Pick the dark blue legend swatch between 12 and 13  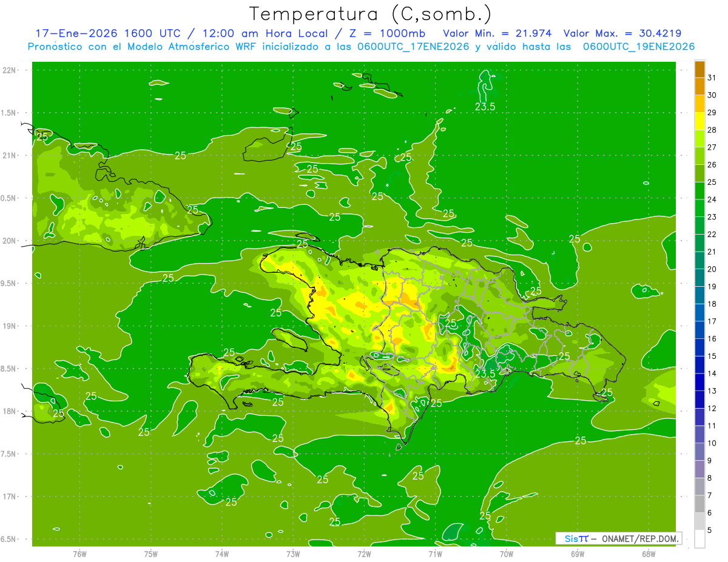(x=699, y=400)
